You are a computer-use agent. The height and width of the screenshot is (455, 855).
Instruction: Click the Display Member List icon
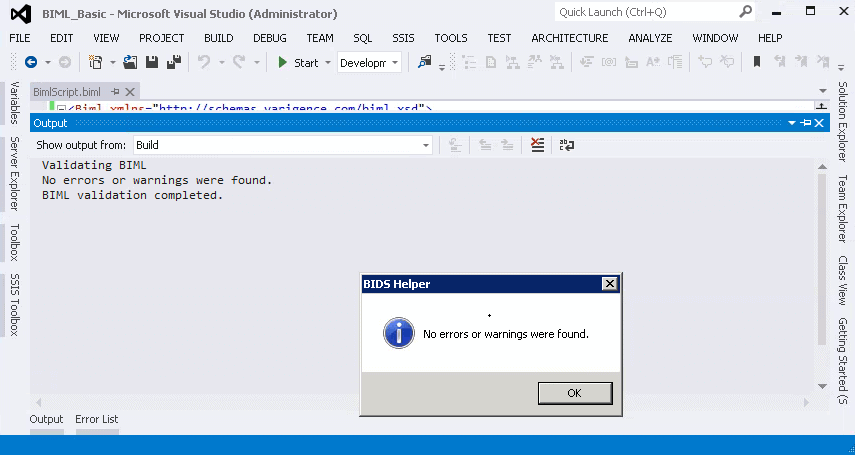point(587,62)
